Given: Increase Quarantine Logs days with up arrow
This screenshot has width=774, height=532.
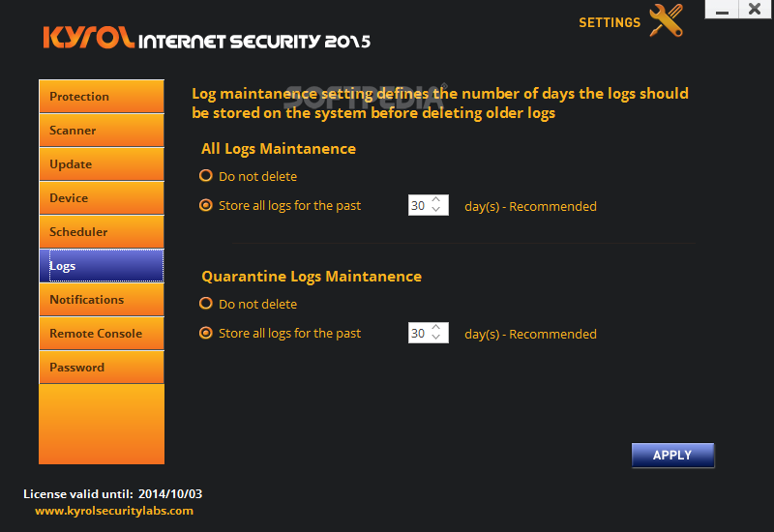Looking at the screenshot, I should coord(436,328).
